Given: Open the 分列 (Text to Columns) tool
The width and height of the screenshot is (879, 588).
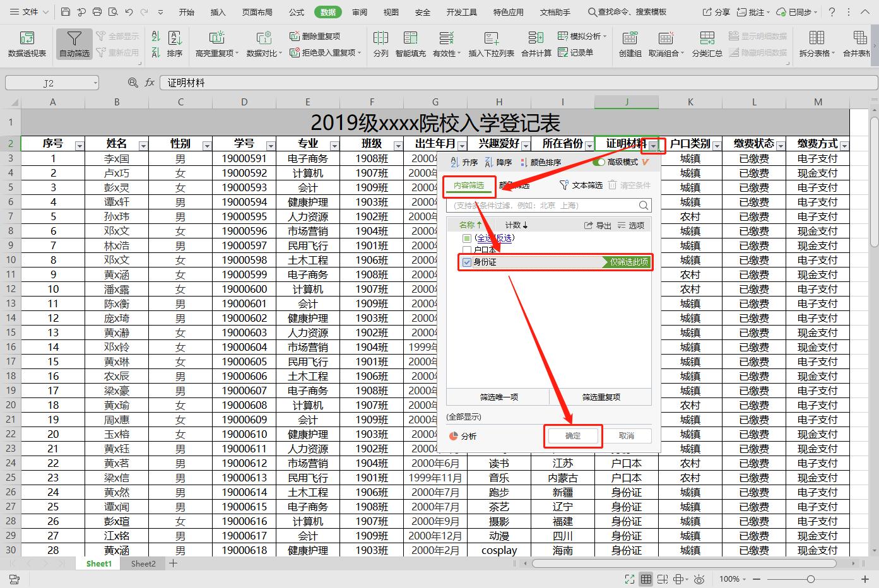Looking at the screenshot, I should [x=380, y=43].
